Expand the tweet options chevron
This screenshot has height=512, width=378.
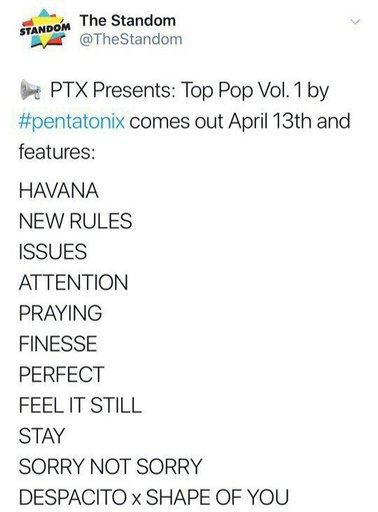point(355,22)
